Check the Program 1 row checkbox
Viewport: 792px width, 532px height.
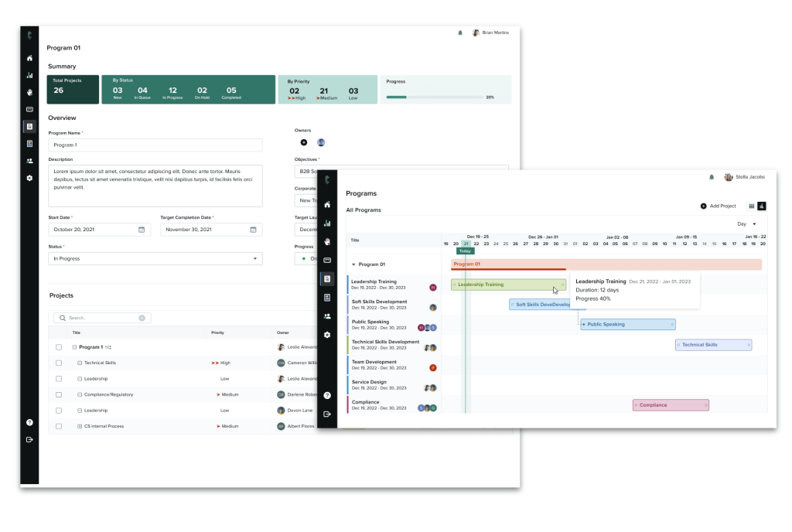[x=59, y=347]
